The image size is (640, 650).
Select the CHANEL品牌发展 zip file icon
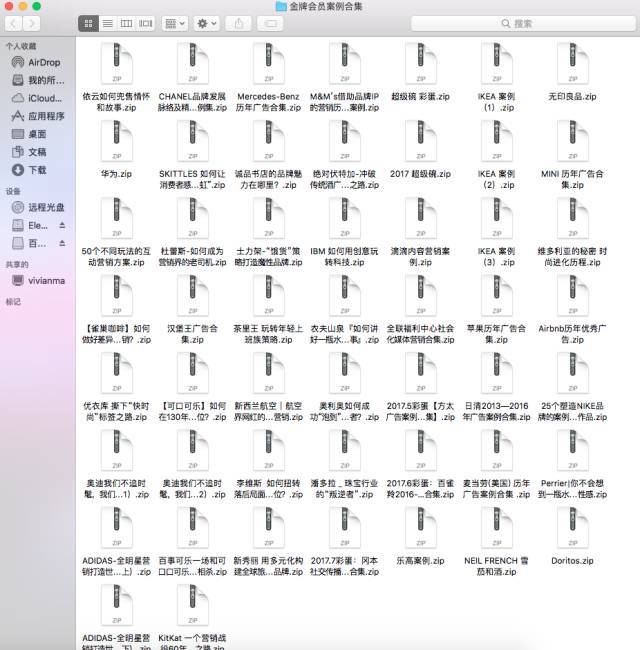(x=193, y=63)
